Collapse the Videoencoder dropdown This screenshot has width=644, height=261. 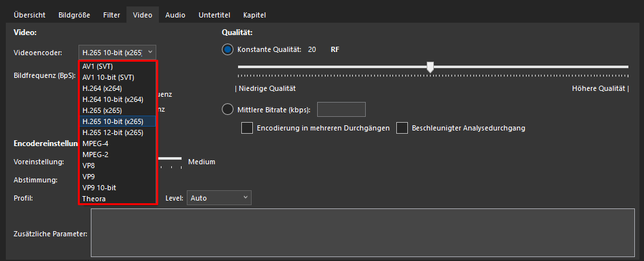point(117,53)
